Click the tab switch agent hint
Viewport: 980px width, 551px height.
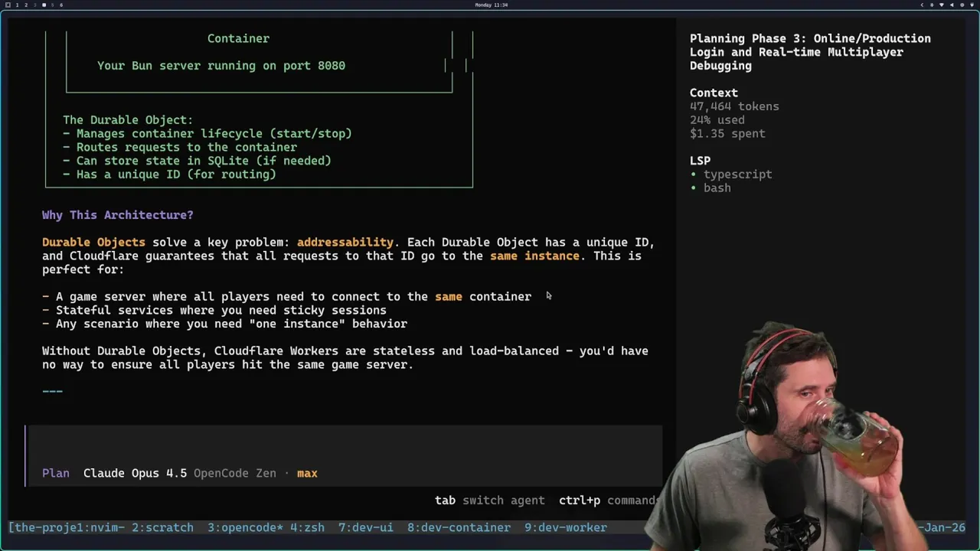[490, 500]
